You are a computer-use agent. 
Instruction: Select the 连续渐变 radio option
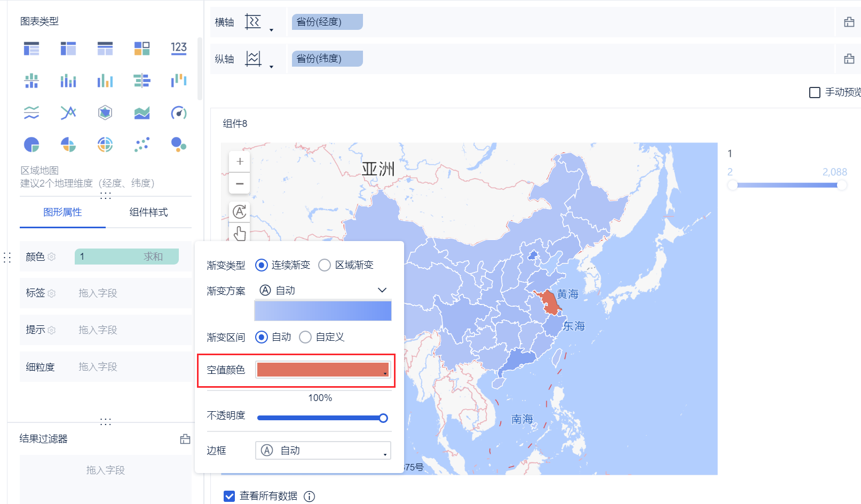click(261, 265)
